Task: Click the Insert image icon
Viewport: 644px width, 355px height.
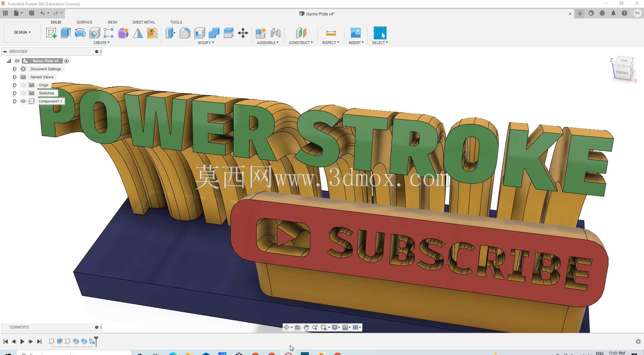Action: point(356,33)
